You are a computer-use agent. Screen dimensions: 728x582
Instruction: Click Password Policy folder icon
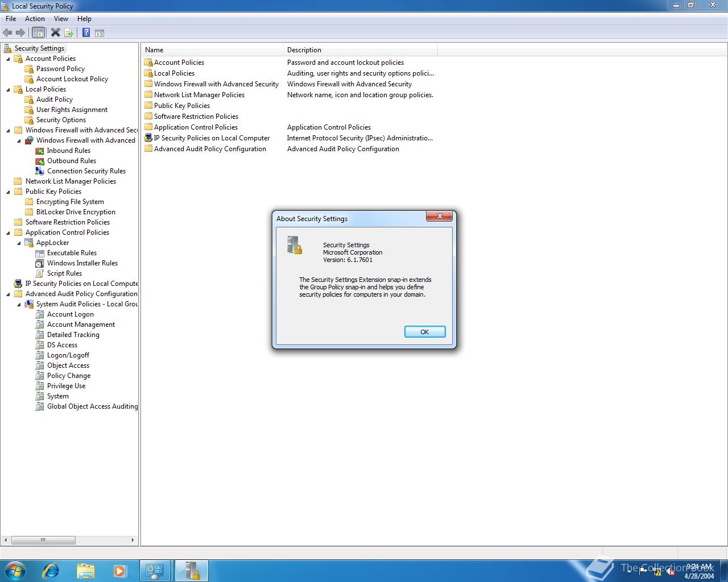[29, 69]
